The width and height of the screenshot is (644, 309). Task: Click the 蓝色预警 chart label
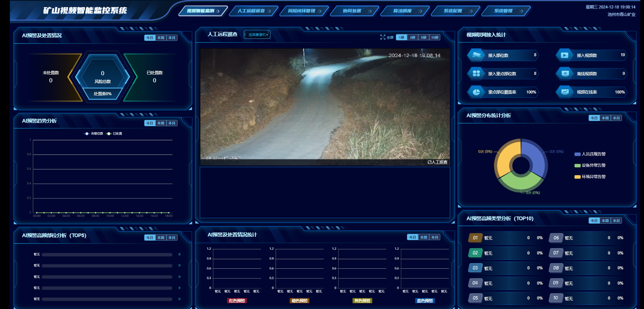click(x=425, y=301)
